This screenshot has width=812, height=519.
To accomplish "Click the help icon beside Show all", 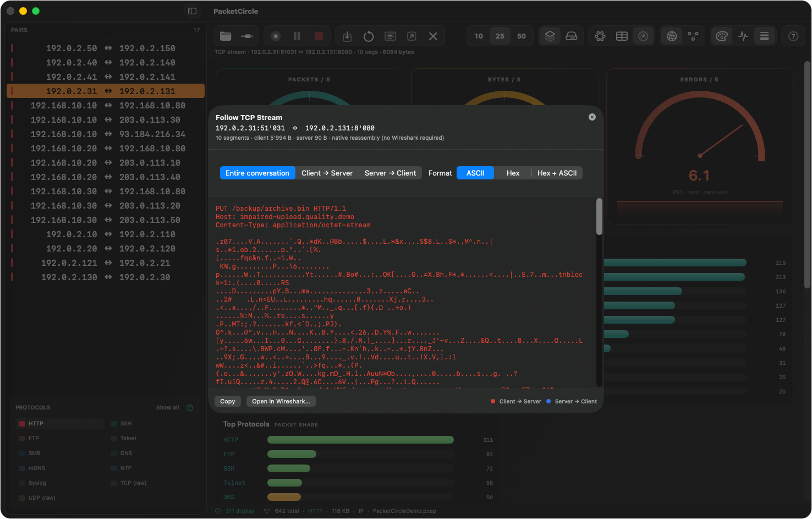I will (190, 408).
